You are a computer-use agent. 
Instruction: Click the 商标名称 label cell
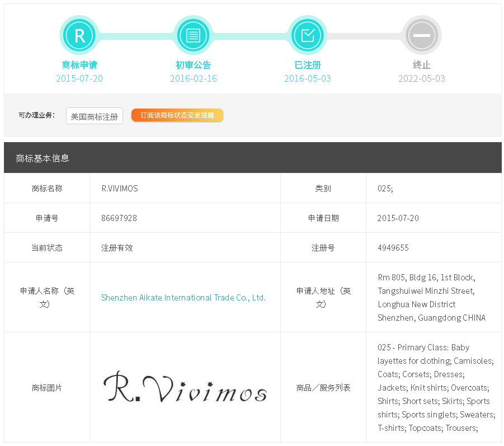coord(47,189)
